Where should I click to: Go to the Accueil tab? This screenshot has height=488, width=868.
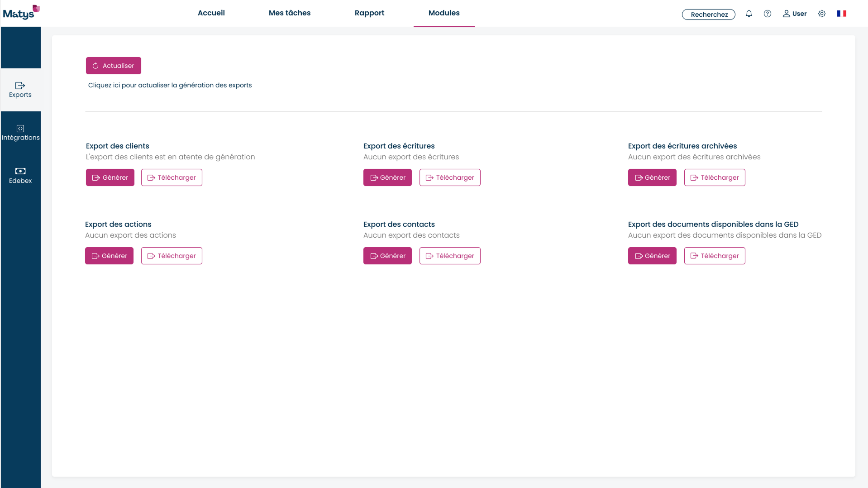[x=211, y=13]
